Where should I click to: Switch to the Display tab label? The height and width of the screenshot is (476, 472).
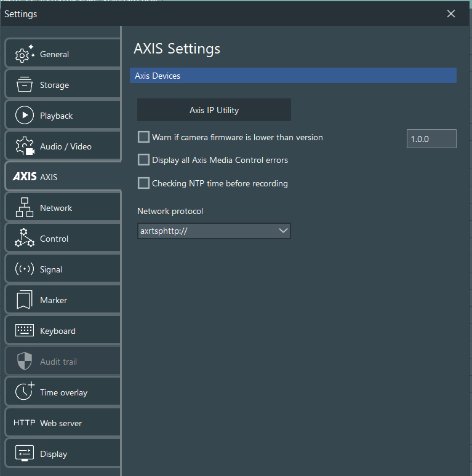click(x=54, y=454)
